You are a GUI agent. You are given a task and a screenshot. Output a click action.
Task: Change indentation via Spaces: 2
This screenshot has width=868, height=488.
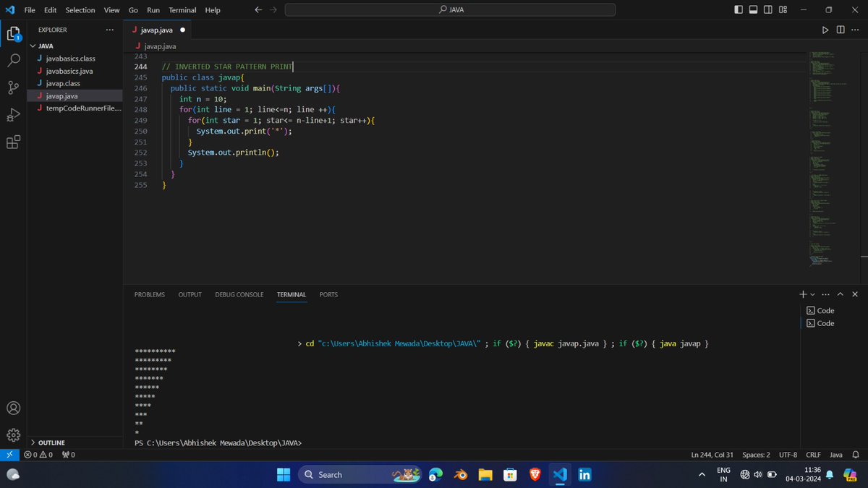(756, 455)
